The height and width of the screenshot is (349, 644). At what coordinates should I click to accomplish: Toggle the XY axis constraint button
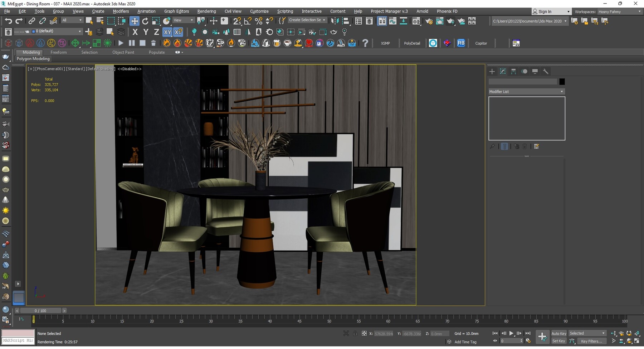(x=168, y=32)
